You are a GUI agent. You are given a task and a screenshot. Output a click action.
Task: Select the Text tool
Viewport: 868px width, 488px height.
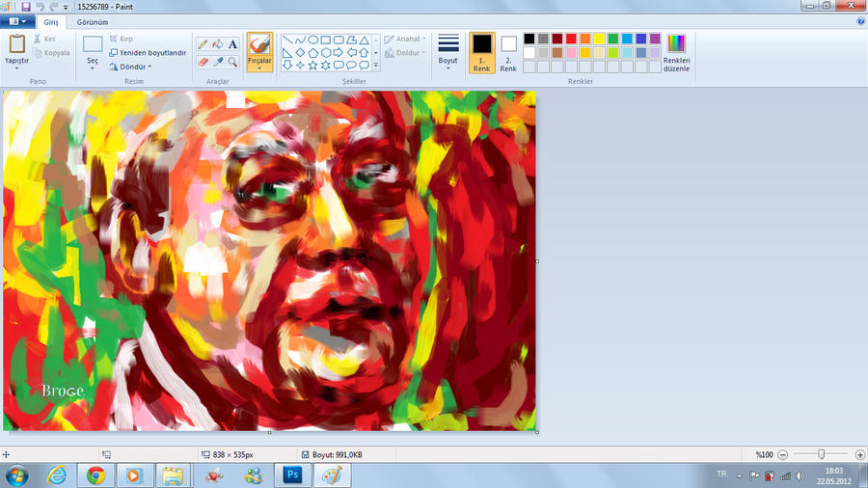tap(232, 44)
